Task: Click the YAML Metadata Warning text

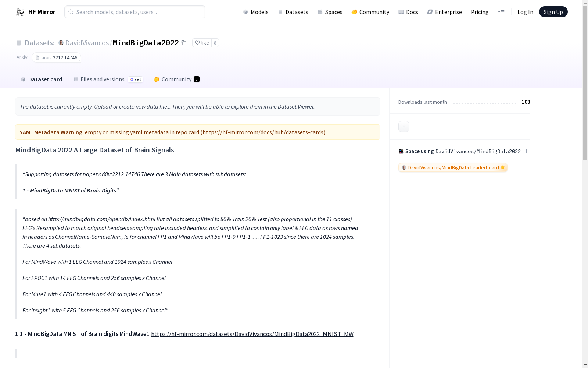Action: click(51, 132)
